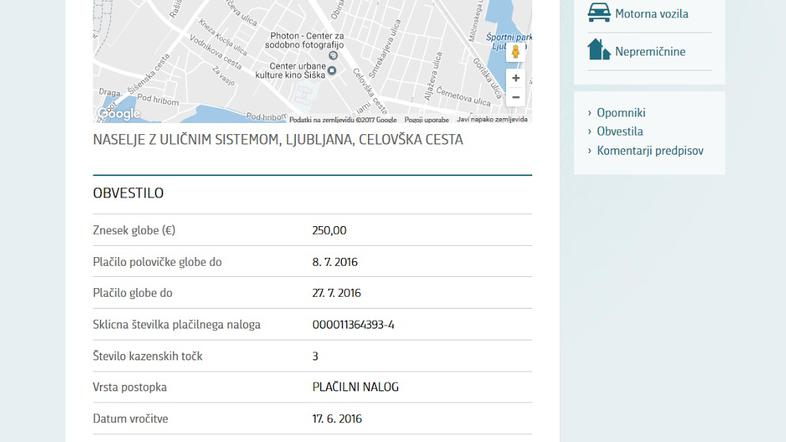Select the Street View pegman icon
786x442 pixels.
pyautogui.click(x=516, y=52)
